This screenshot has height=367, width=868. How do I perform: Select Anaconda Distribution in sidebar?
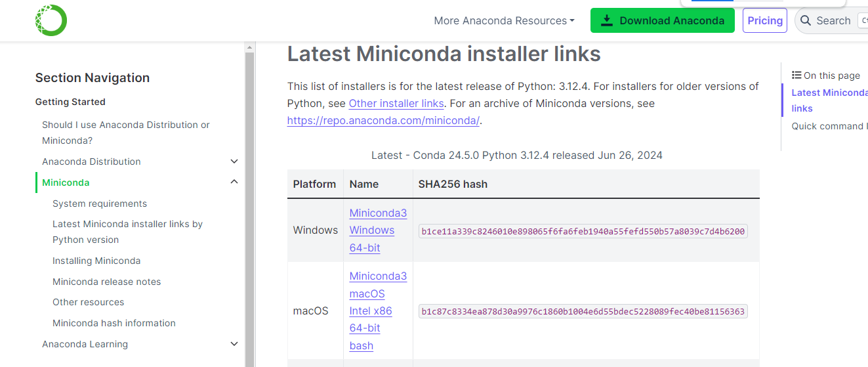pyautogui.click(x=91, y=162)
